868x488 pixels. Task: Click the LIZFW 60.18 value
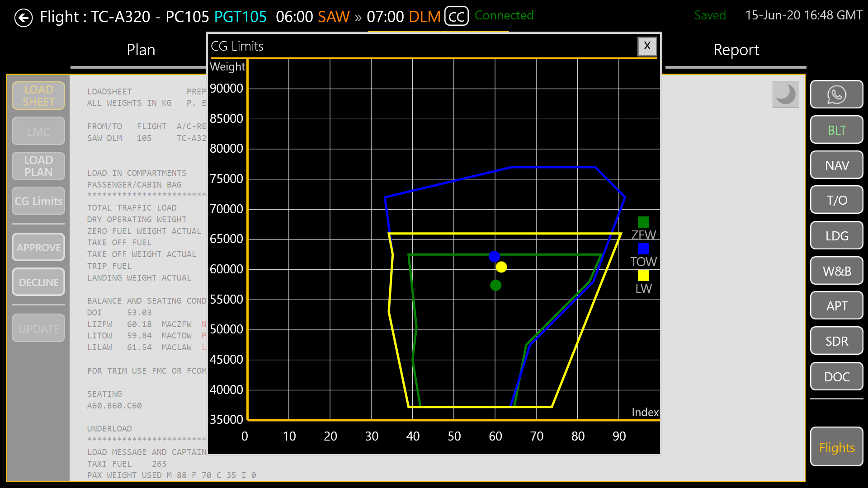coord(139,324)
